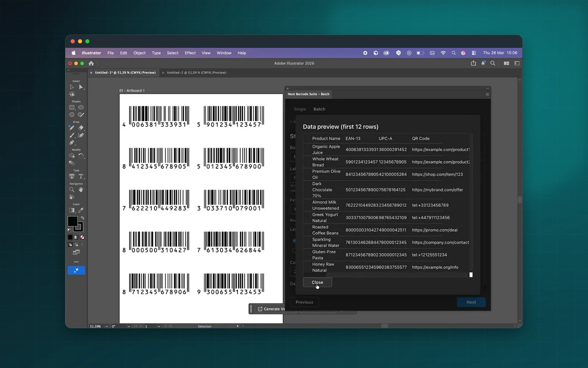Activate the Type tool
Screen dimensions: 588x368
tap(81, 176)
